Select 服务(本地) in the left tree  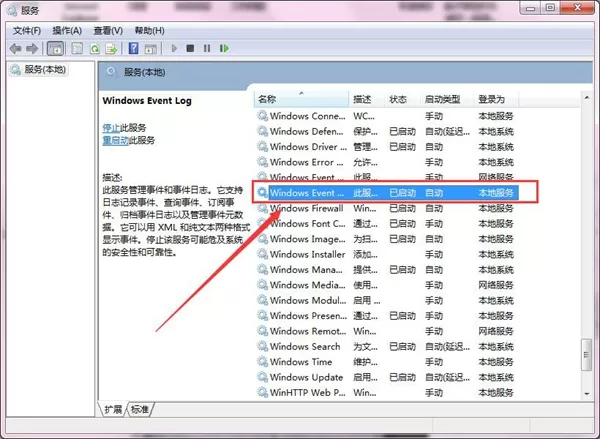coord(38,70)
